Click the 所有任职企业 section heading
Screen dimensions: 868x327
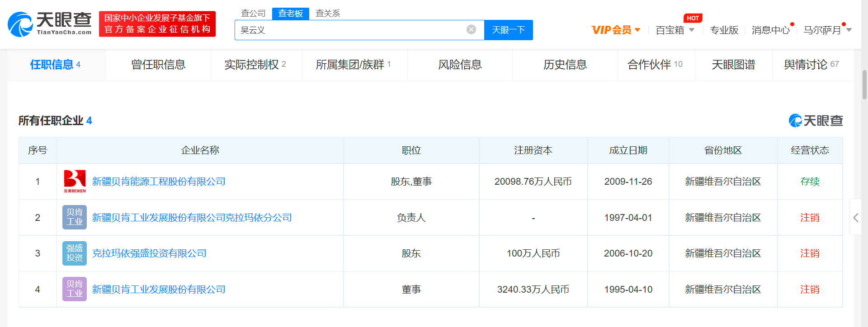(x=55, y=121)
